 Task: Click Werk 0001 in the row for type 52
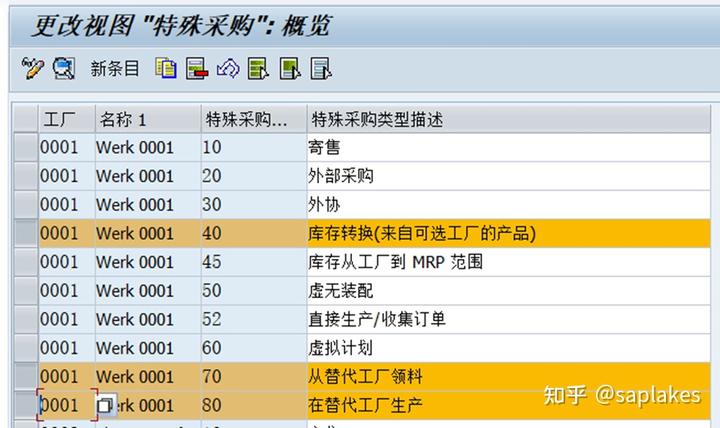pyautogui.click(x=148, y=319)
